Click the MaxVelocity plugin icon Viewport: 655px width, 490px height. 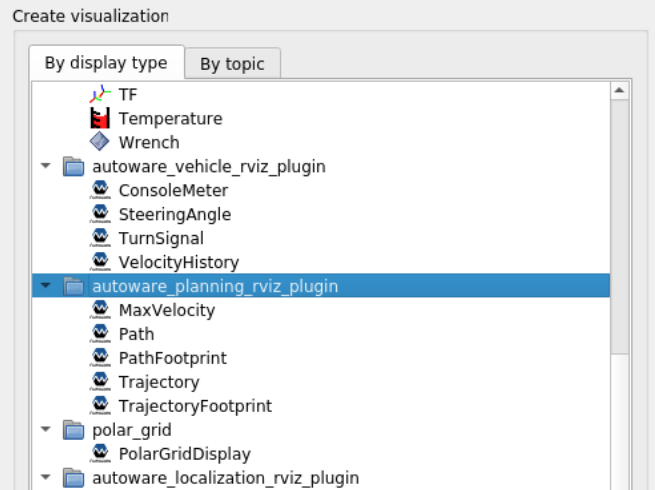[x=100, y=310]
